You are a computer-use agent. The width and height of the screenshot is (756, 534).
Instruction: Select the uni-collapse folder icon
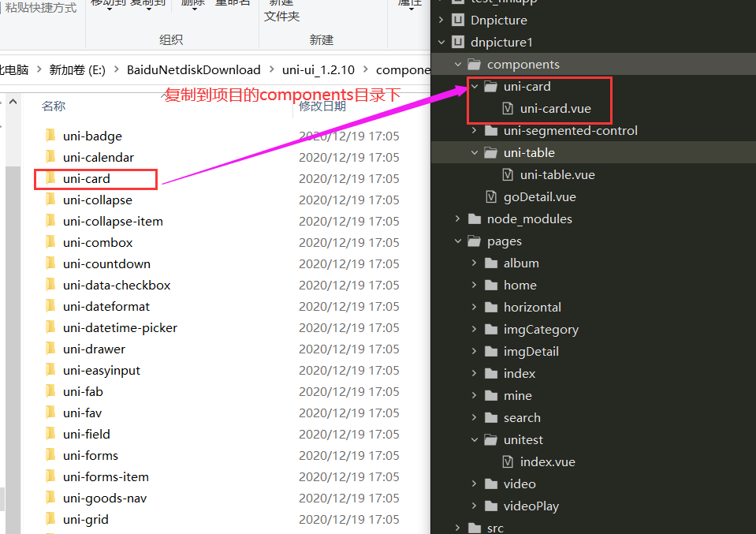[x=50, y=200]
